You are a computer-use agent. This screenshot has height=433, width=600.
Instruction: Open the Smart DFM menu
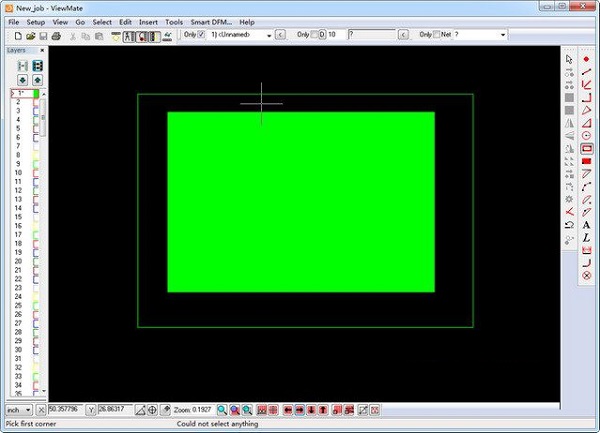tap(211, 21)
